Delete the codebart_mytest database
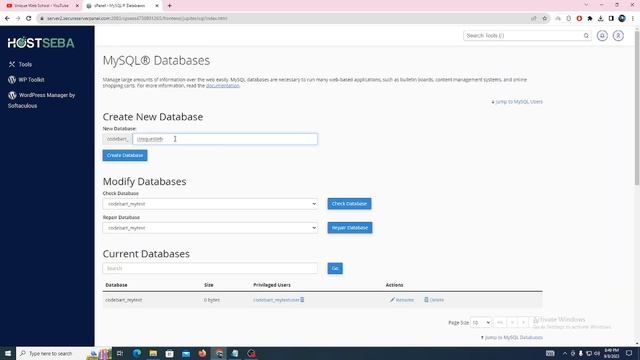 click(434, 300)
